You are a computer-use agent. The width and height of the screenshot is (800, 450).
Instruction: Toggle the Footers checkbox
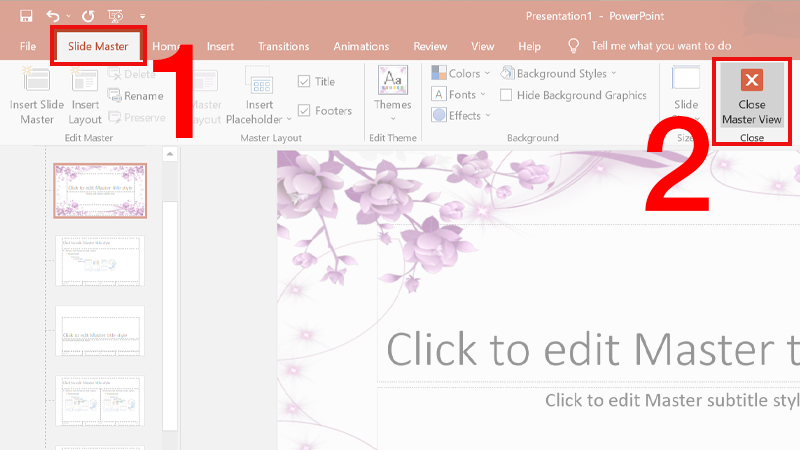[304, 110]
